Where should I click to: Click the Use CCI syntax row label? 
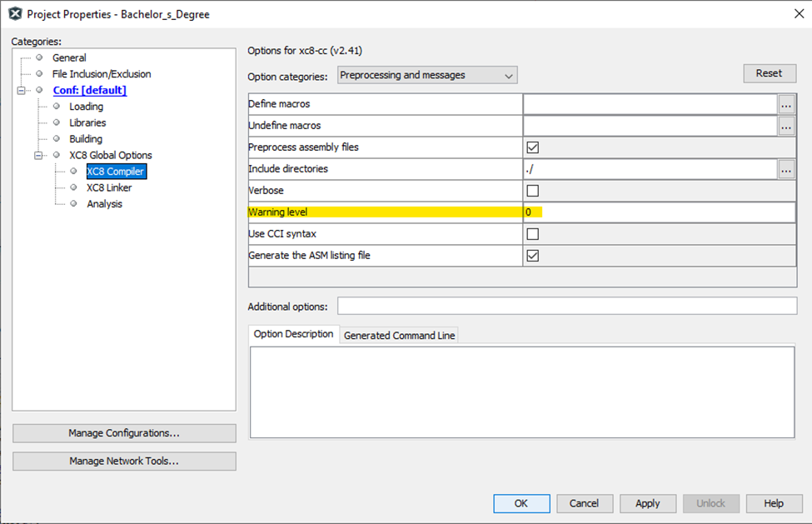tap(282, 234)
